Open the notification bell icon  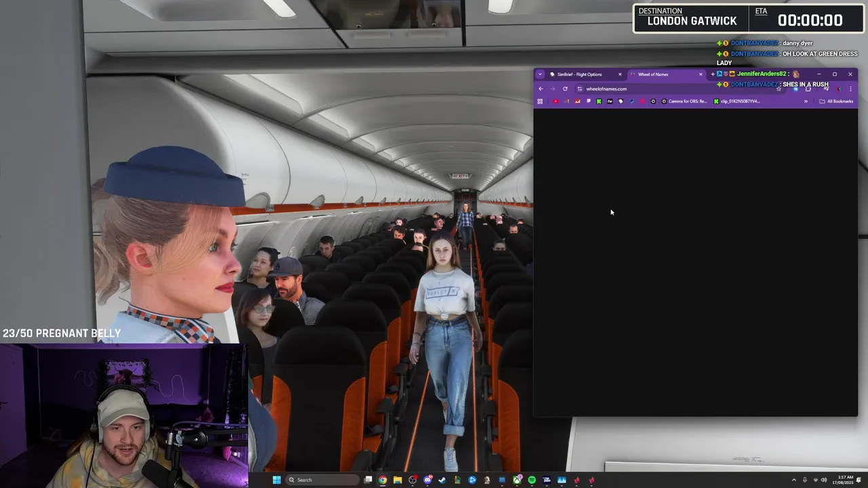(x=859, y=480)
